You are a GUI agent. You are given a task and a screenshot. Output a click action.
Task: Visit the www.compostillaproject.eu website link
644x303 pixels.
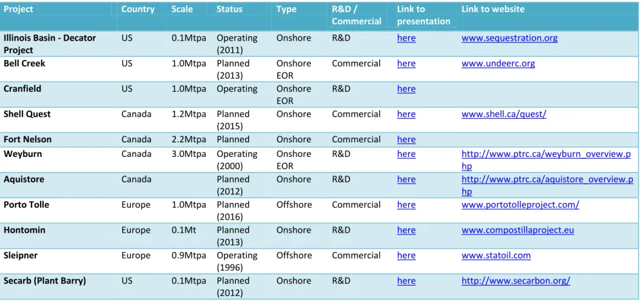517,230
